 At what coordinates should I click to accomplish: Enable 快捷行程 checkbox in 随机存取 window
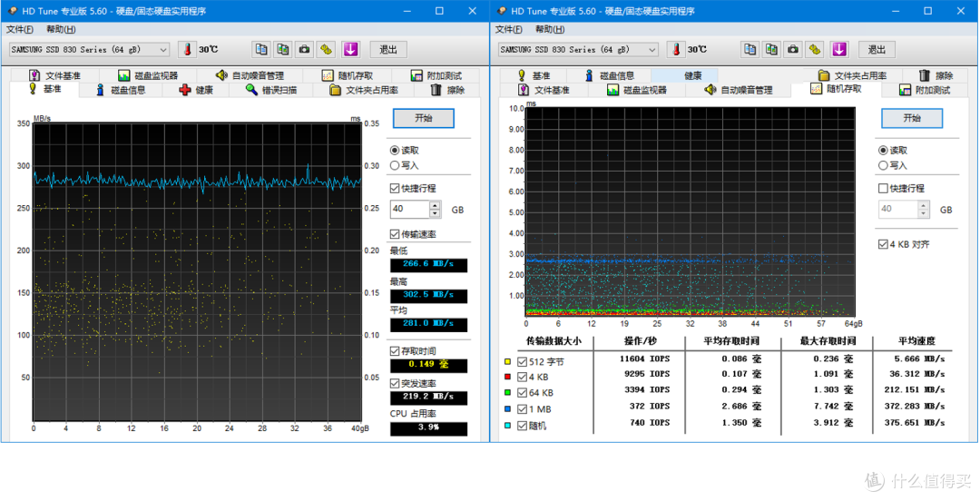point(883,188)
